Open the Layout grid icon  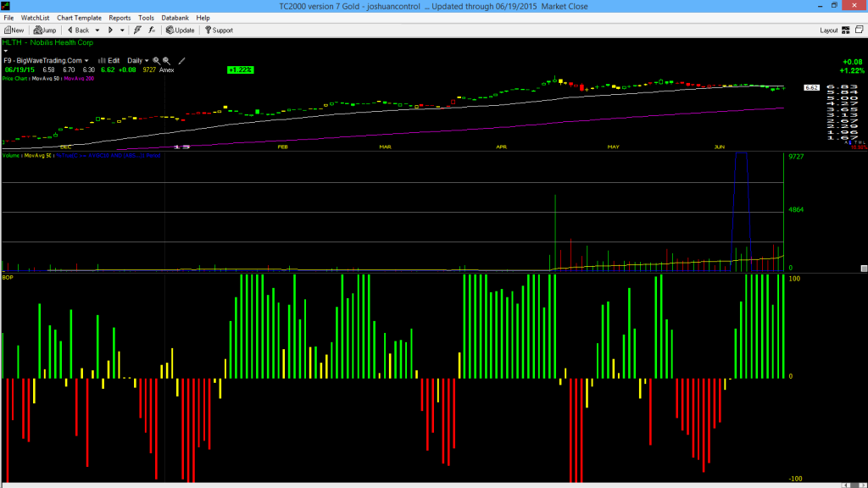(x=845, y=30)
